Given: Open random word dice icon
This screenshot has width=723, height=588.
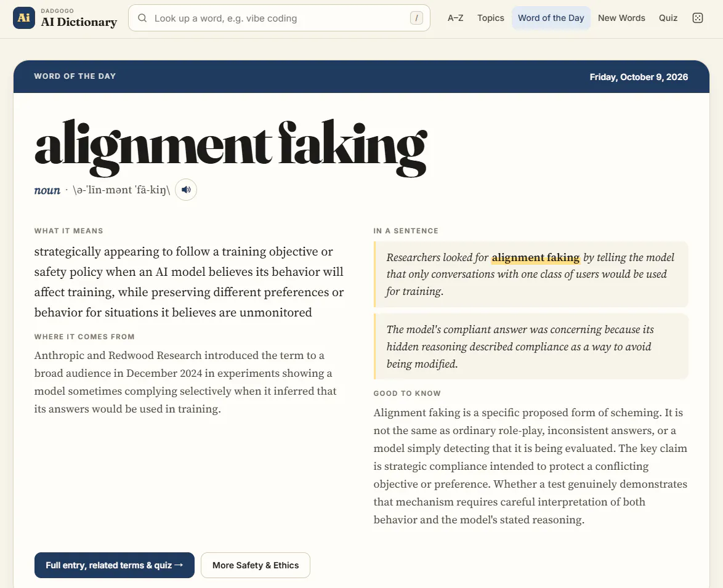Looking at the screenshot, I should [x=698, y=18].
